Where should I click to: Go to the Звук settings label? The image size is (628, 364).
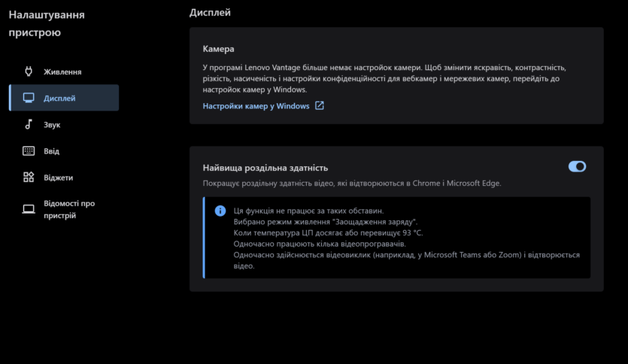52,125
